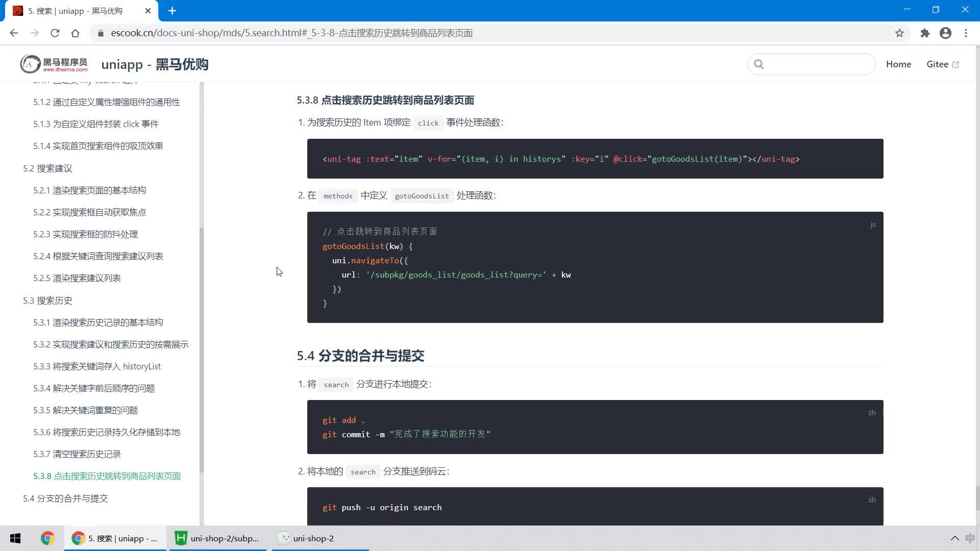The image size is (980, 551).
Task: Switch to HBuilder uni-shop-2/subp... taskbar item
Action: point(217,538)
